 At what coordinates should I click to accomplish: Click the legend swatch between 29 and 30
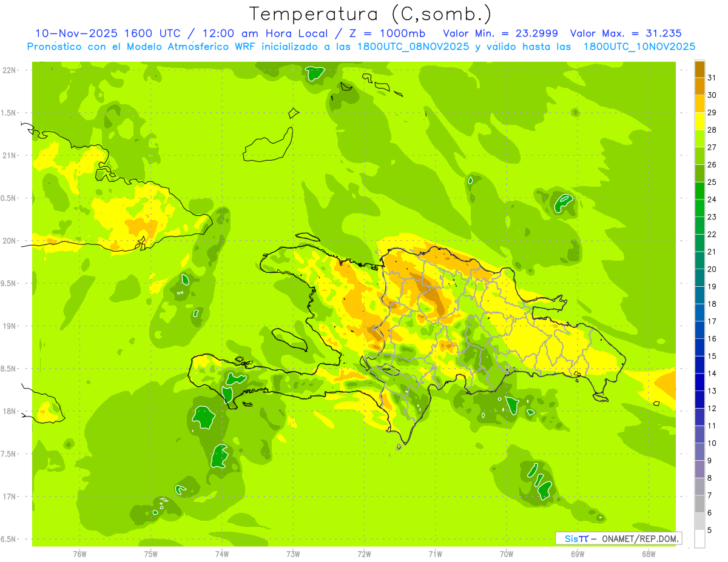coord(699,104)
